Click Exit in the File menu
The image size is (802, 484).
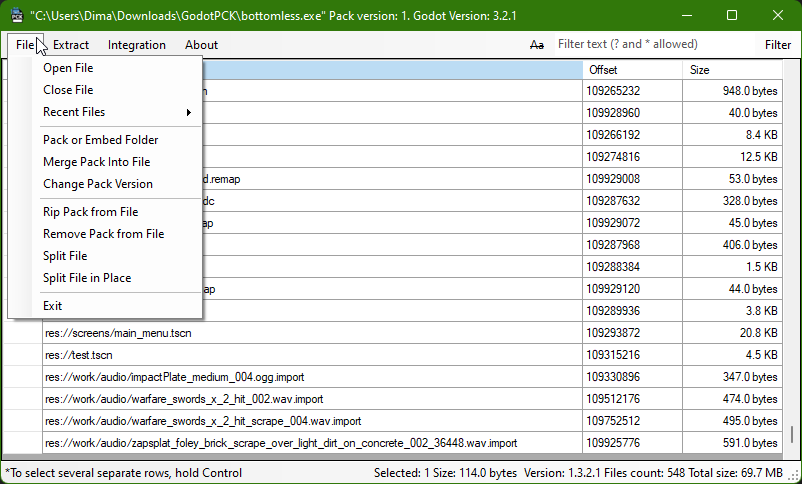[52, 306]
